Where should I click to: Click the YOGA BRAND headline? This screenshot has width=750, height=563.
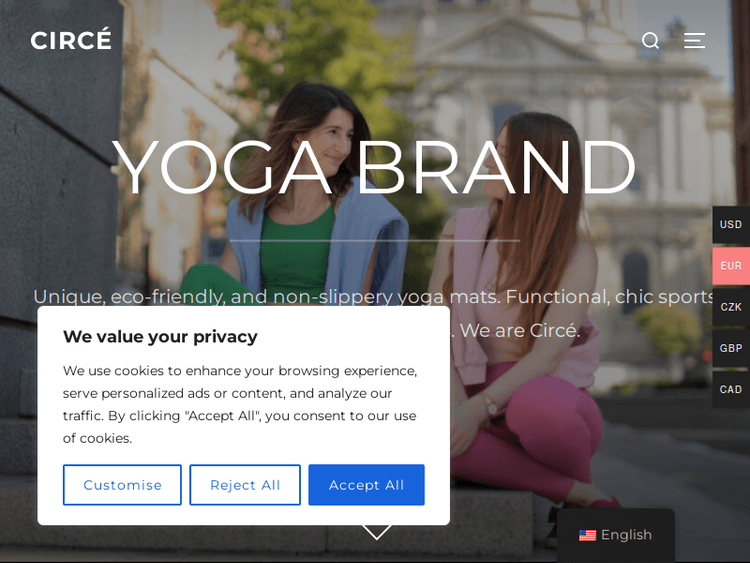pyautogui.click(x=374, y=167)
